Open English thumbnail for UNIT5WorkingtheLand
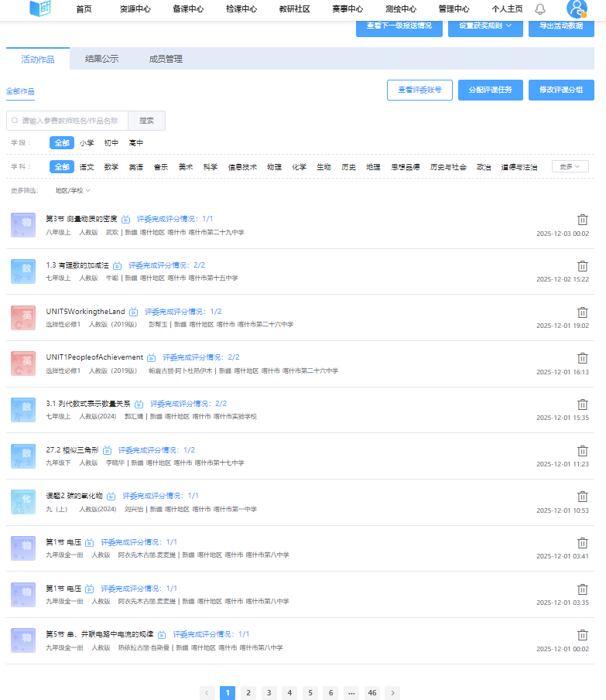This screenshot has width=606, height=700. (x=23, y=317)
